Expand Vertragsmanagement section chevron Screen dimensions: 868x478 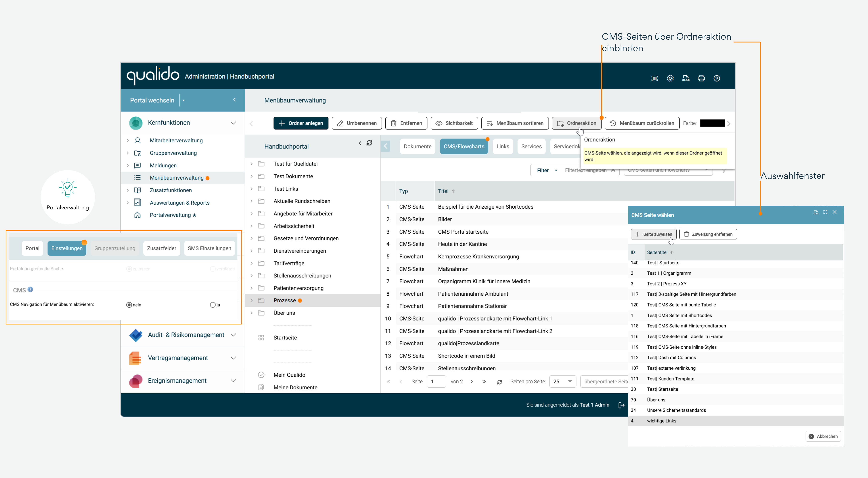[x=233, y=358]
